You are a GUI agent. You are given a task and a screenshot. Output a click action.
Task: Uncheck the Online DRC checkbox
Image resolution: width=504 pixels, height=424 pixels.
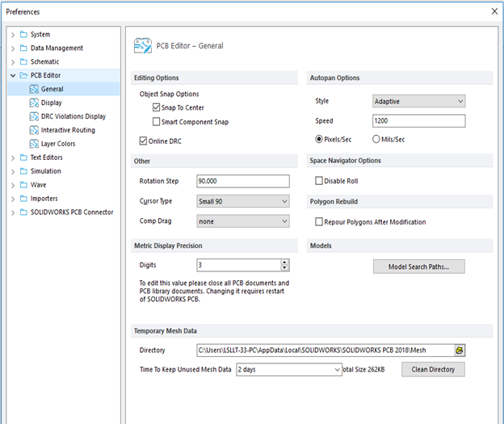(x=143, y=141)
